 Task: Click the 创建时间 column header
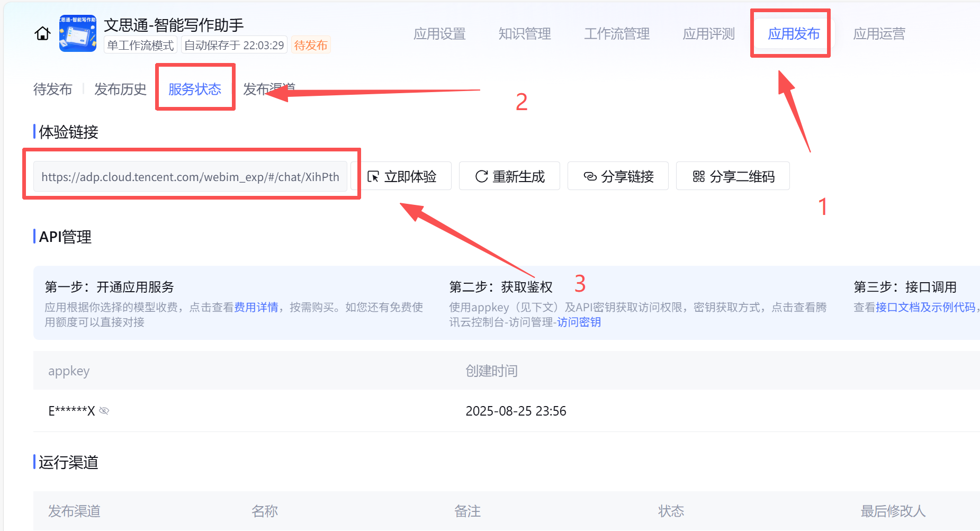pyautogui.click(x=491, y=371)
